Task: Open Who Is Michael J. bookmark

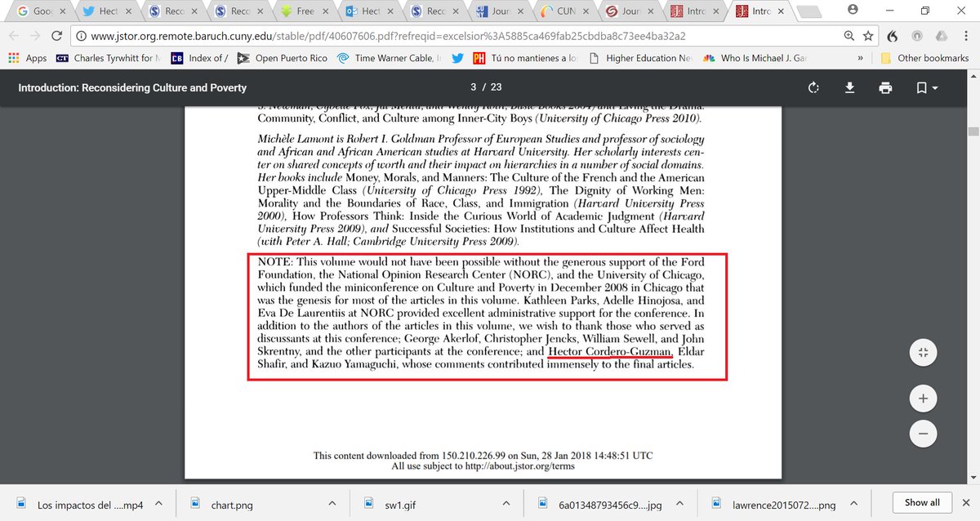Action: (755, 58)
